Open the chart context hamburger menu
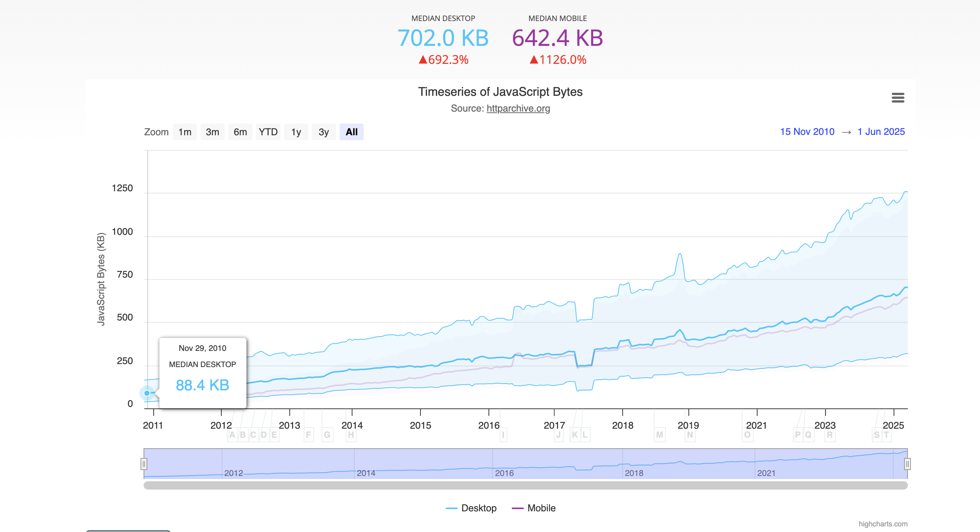The height and width of the screenshot is (532, 980). coord(897,98)
